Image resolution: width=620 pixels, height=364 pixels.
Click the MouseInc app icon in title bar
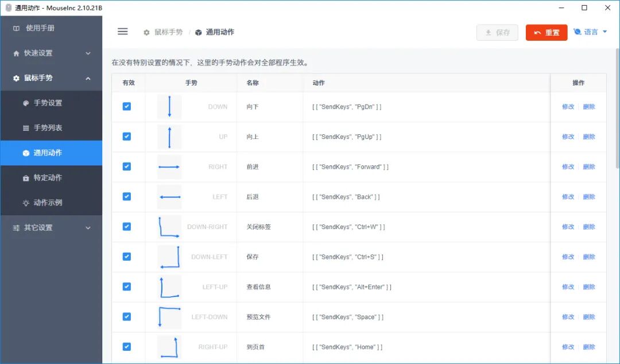8,7
